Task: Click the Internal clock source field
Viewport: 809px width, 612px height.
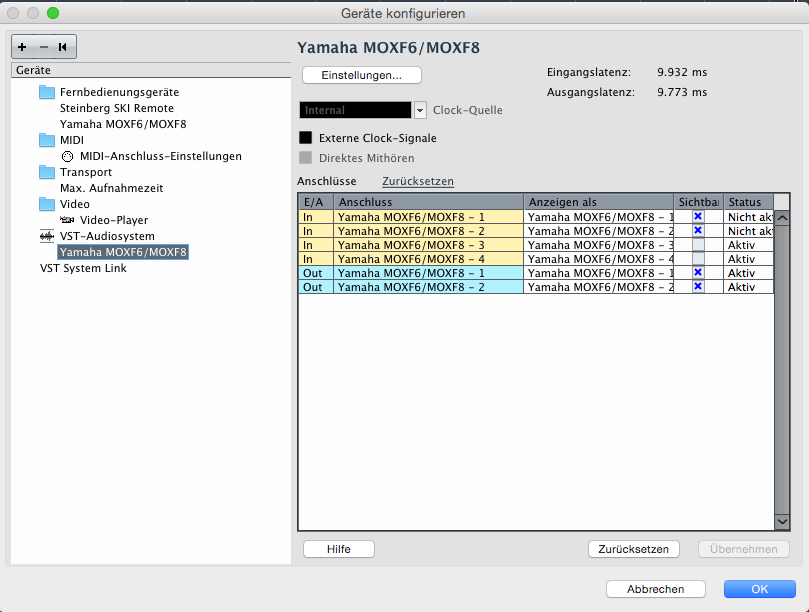Action: click(x=355, y=110)
